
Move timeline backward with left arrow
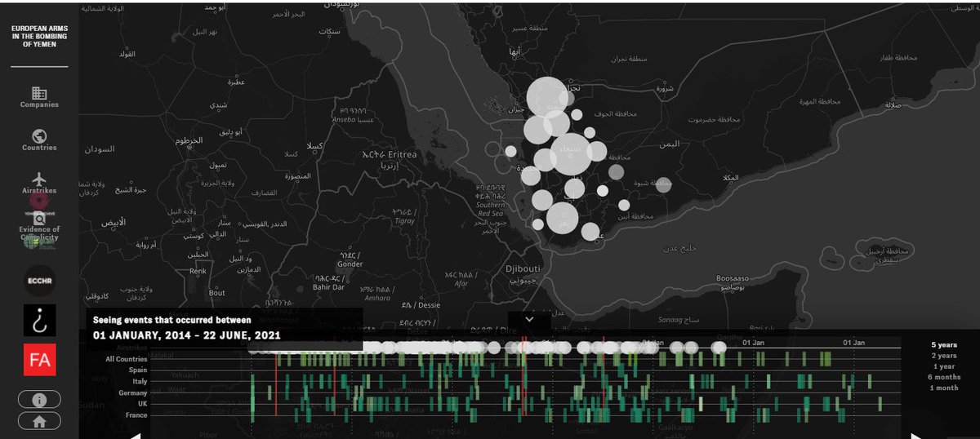coord(135,436)
